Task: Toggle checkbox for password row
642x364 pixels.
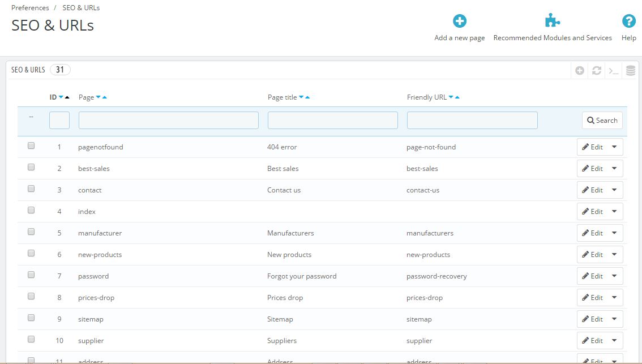Action: tap(31, 275)
